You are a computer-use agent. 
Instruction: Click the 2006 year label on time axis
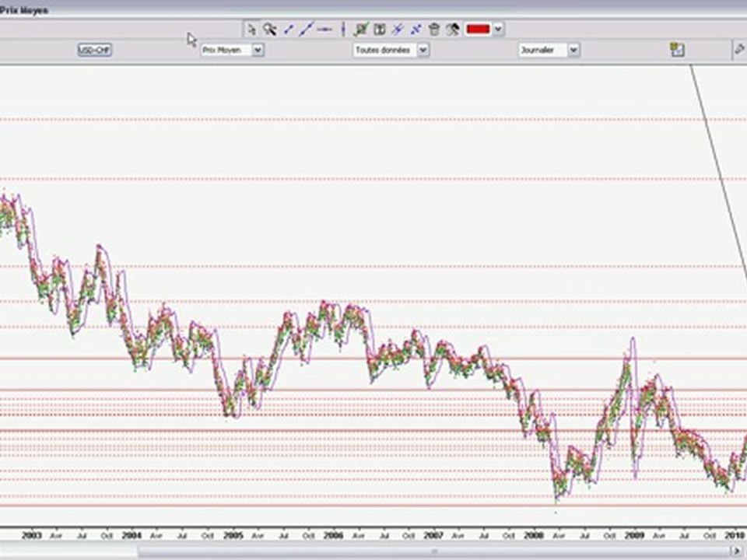[x=334, y=536]
